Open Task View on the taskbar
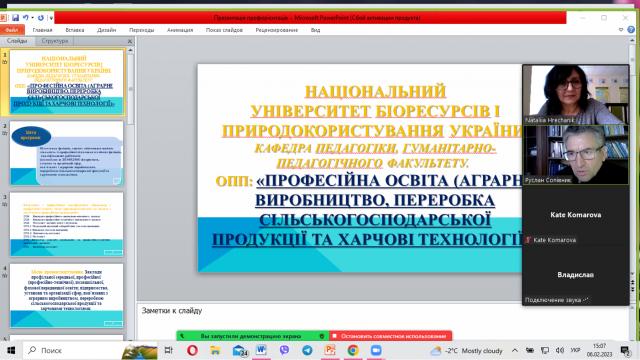 click(169, 351)
